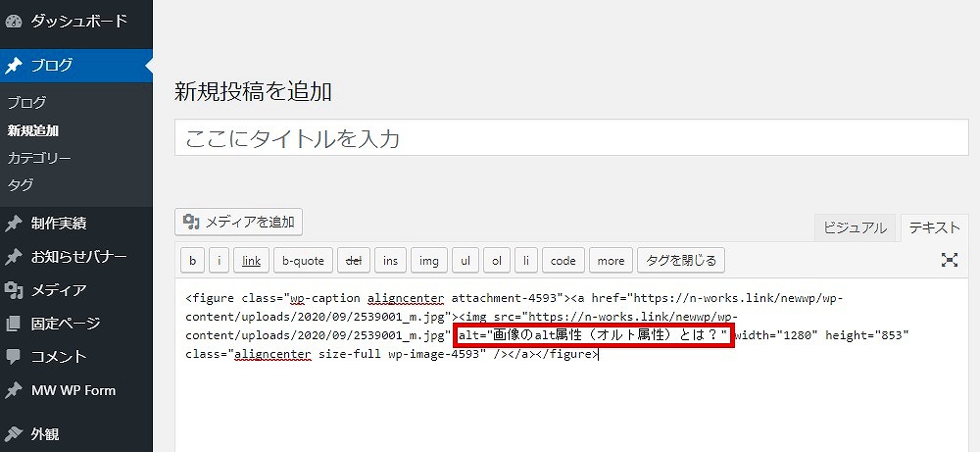Image resolution: width=980 pixels, height=452 pixels.
Task: Click the pin icon next to ブログ
Action: click(13, 65)
